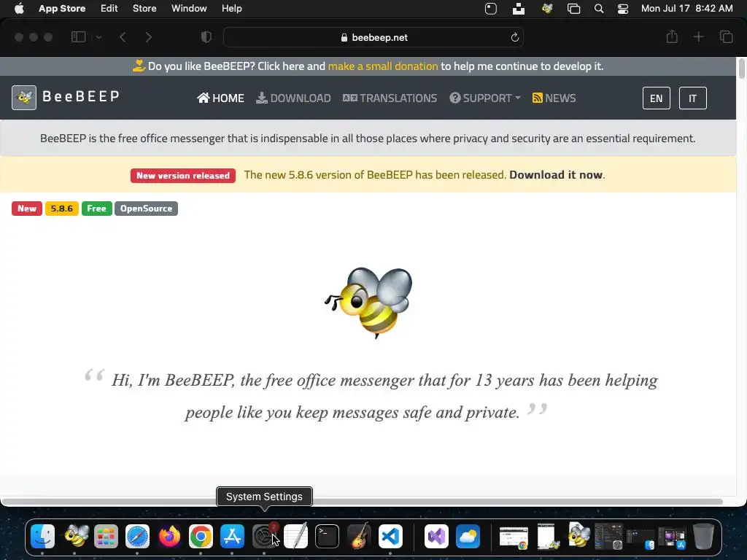The width and height of the screenshot is (747, 560).
Task: Reload the beebeep.net page
Action: click(514, 37)
